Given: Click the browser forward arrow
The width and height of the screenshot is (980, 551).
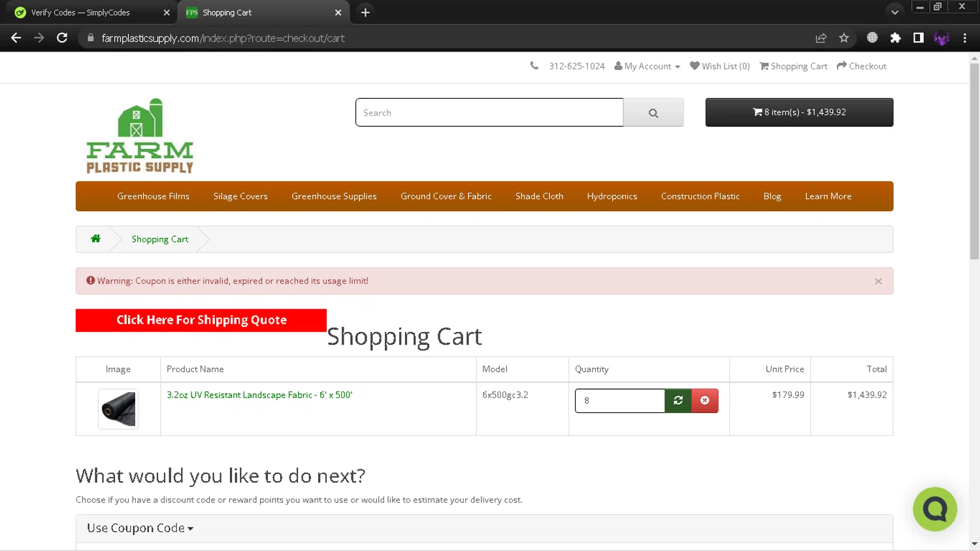Looking at the screenshot, I should click(39, 38).
